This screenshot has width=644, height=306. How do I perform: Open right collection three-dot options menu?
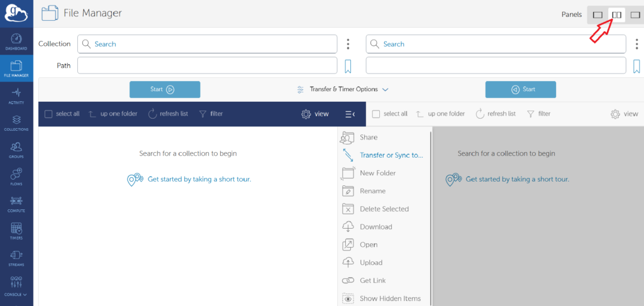(636, 44)
